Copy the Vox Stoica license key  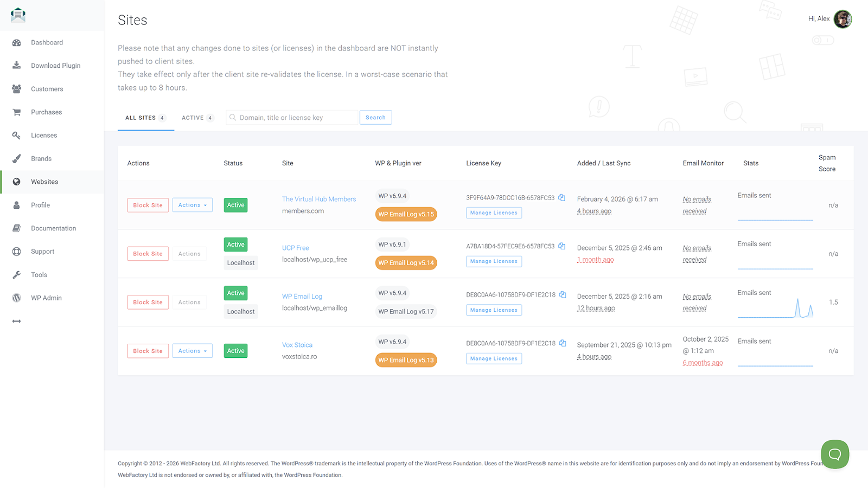(562, 343)
